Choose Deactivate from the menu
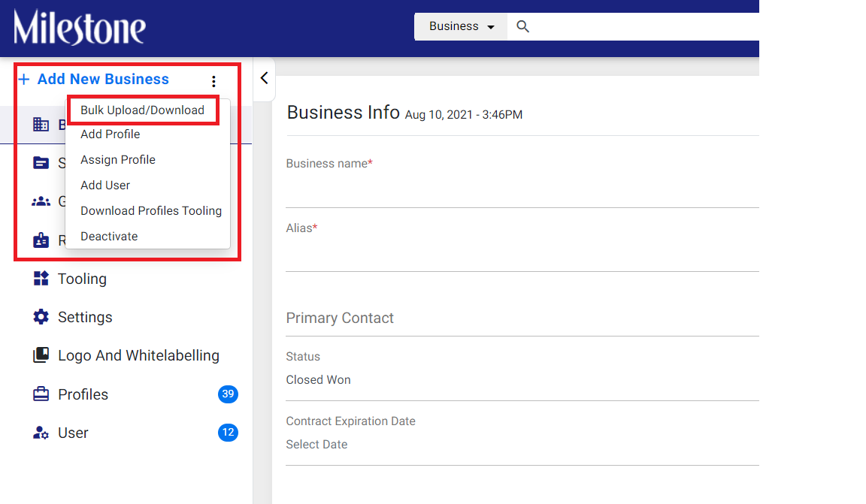Image resolution: width=866 pixels, height=504 pixels. tap(109, 237)
